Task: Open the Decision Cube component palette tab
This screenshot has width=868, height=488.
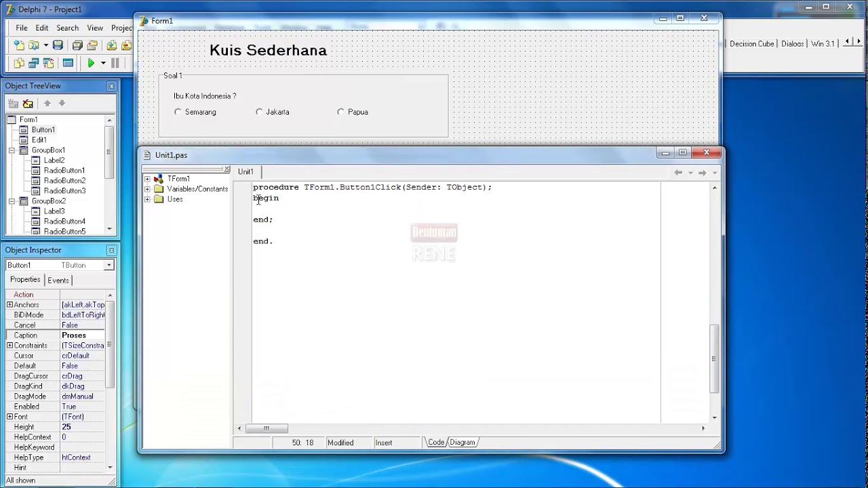Action: (x=751, y=43)
